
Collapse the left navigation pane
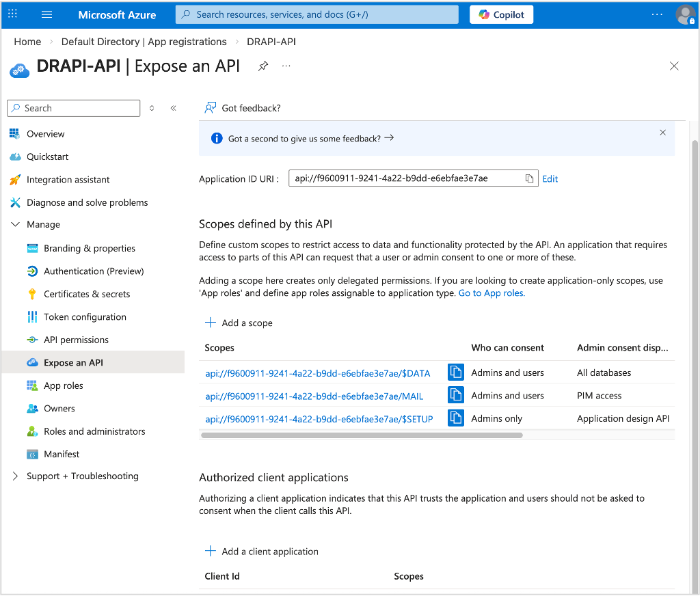point(173,108)
